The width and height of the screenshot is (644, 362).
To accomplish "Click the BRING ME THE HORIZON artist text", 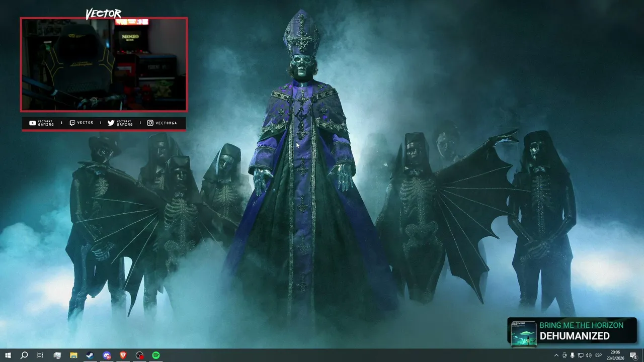I will (581, 325).
